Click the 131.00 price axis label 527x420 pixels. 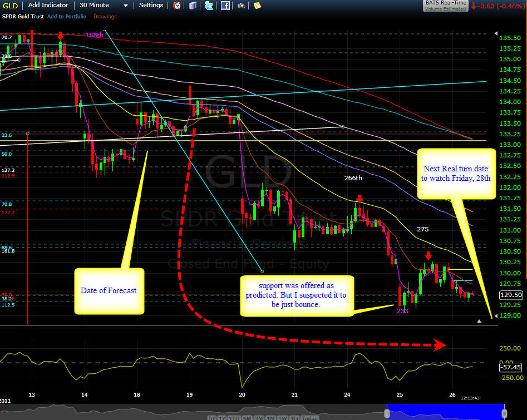pos(510,230)
